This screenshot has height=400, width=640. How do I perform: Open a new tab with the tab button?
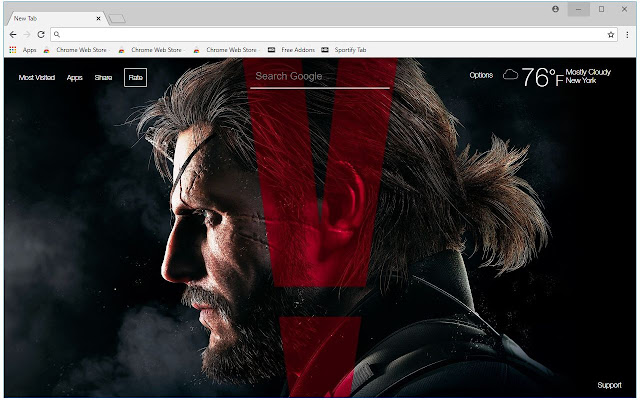point(117,19)
